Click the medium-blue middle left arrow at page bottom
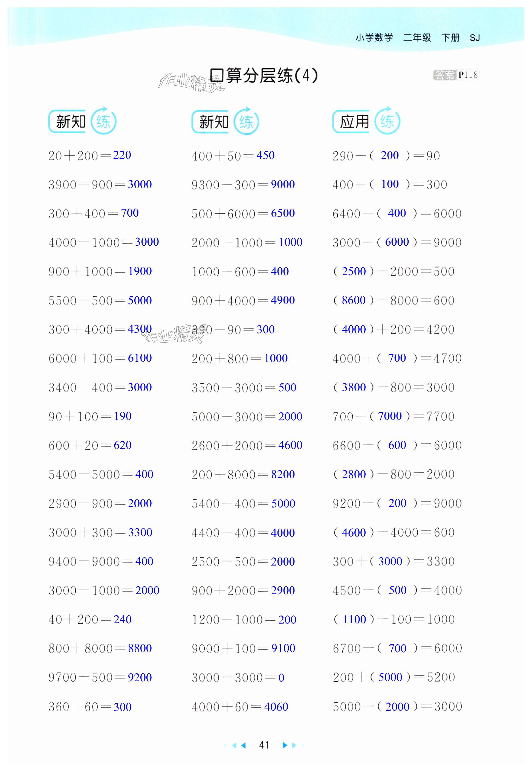532x772 pixels. (235, 745)
